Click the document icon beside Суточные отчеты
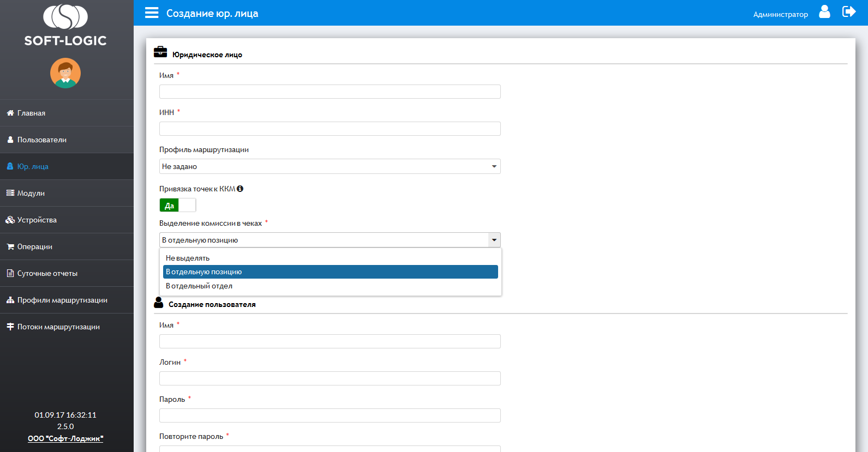This screenshot has width=868, height=452. 10,273
